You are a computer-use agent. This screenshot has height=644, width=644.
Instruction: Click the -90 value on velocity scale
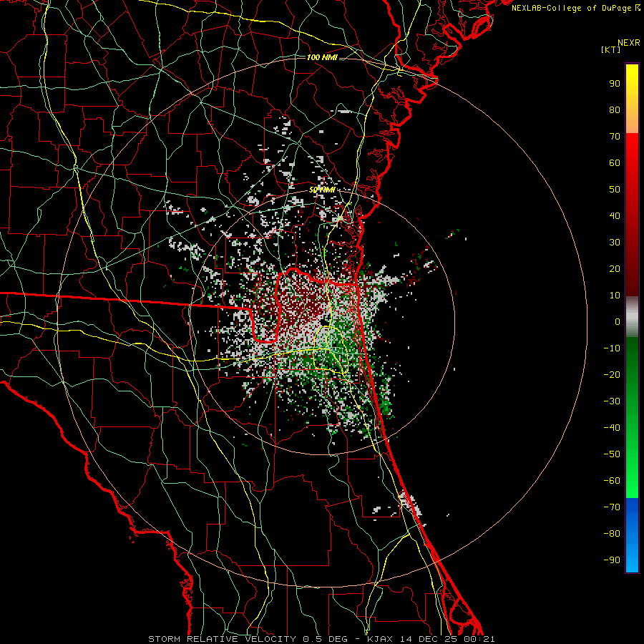pos(612,560)
